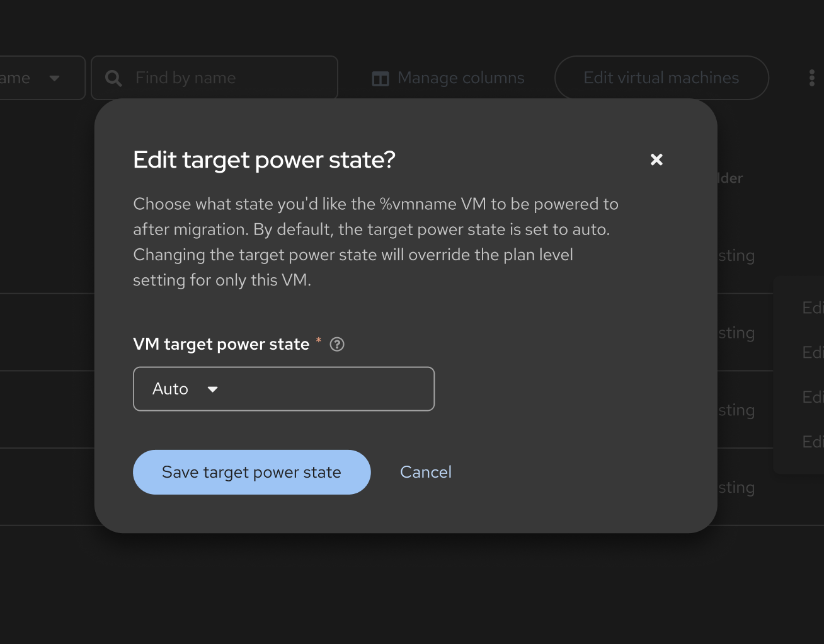Screen dimensions: 824x644
Task: Expand the Name filter dropdown arrow
Action: (55, 78)
